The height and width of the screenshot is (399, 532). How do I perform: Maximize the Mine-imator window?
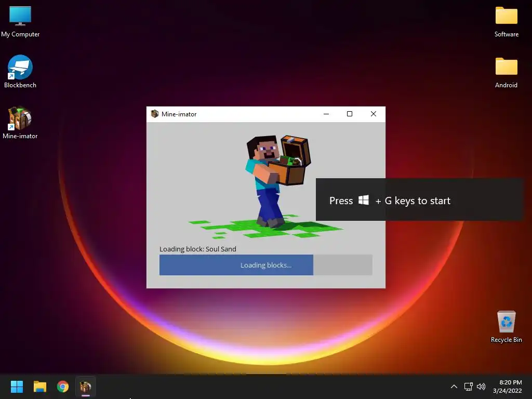[350, 114]
